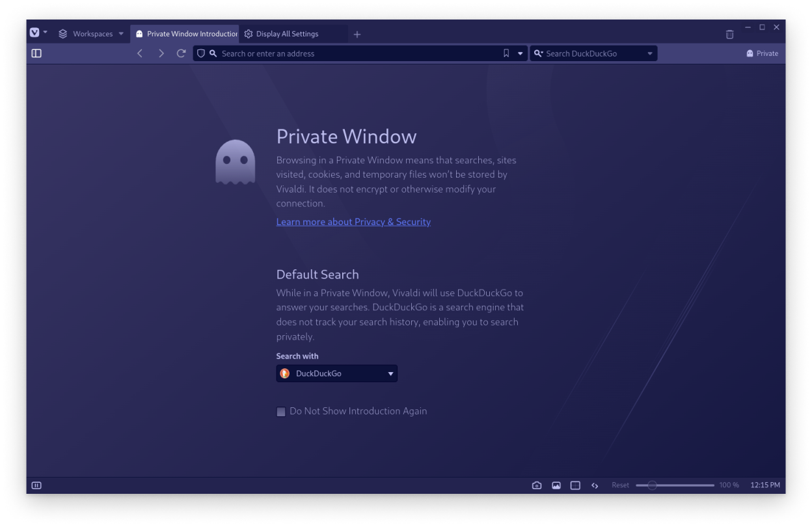Image resolution: width=812 pixels, height=527 pixels.
Task: Toggle the side panel icon in toolbar
Action: pyautogui.click(x=36, y=53)
